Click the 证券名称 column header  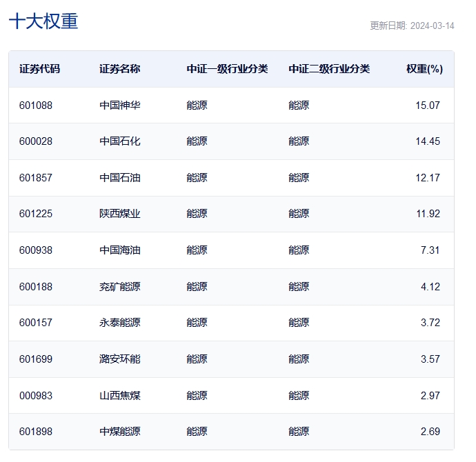pos(120,69)
